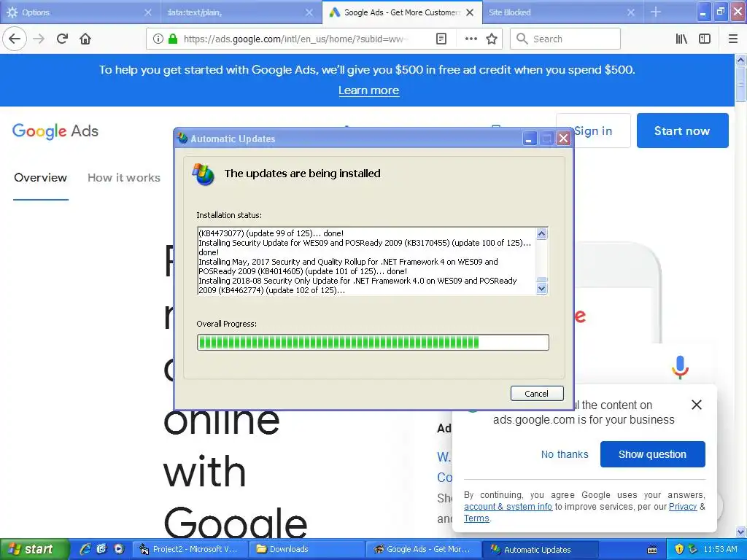This screenshot has height=560, width=747.
Task: Restore down the Firefox browser window
Action: coord(721,12)
